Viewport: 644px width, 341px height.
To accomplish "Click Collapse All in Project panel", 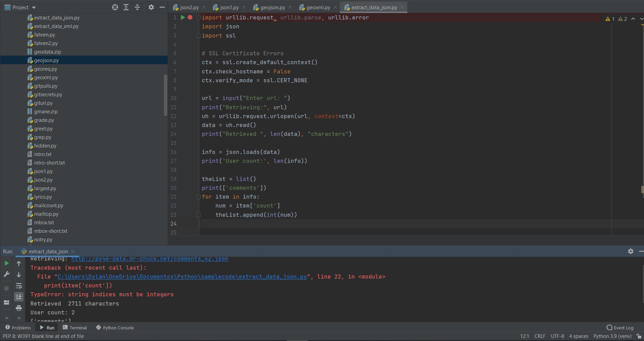I will click(x=137, y=7).
